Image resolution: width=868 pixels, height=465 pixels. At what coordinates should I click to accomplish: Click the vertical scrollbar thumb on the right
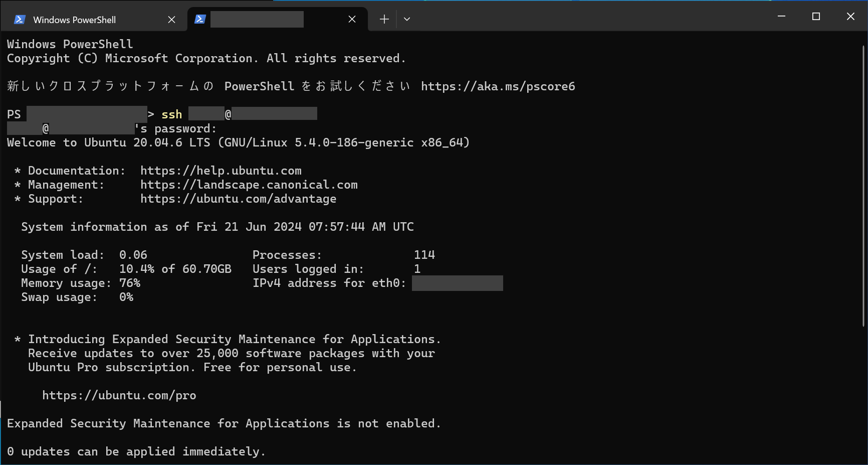[x=863, y=186]
